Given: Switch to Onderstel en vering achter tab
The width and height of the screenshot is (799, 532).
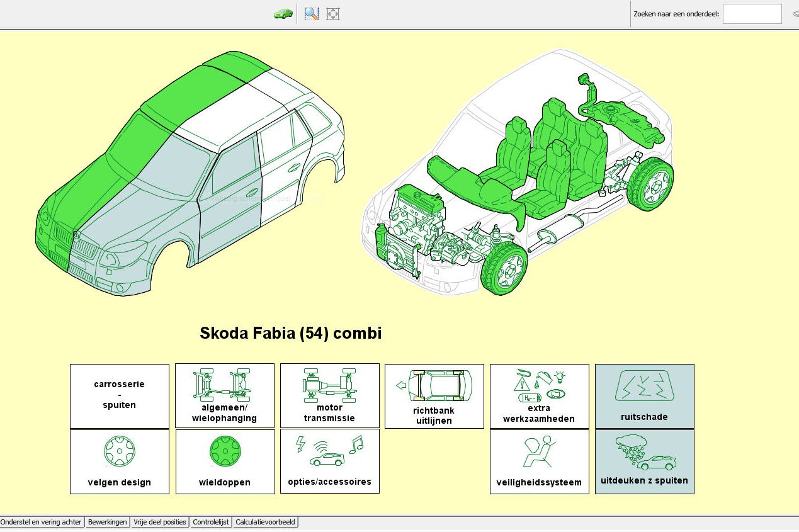Looking at the screenshot, I should [x=42, y=522].
